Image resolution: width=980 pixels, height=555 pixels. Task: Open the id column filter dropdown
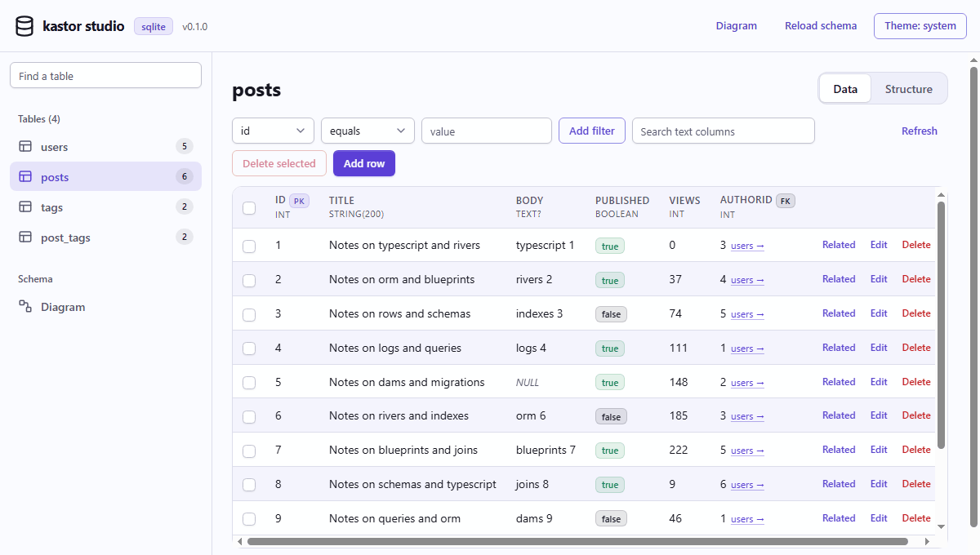click(273, 131)
